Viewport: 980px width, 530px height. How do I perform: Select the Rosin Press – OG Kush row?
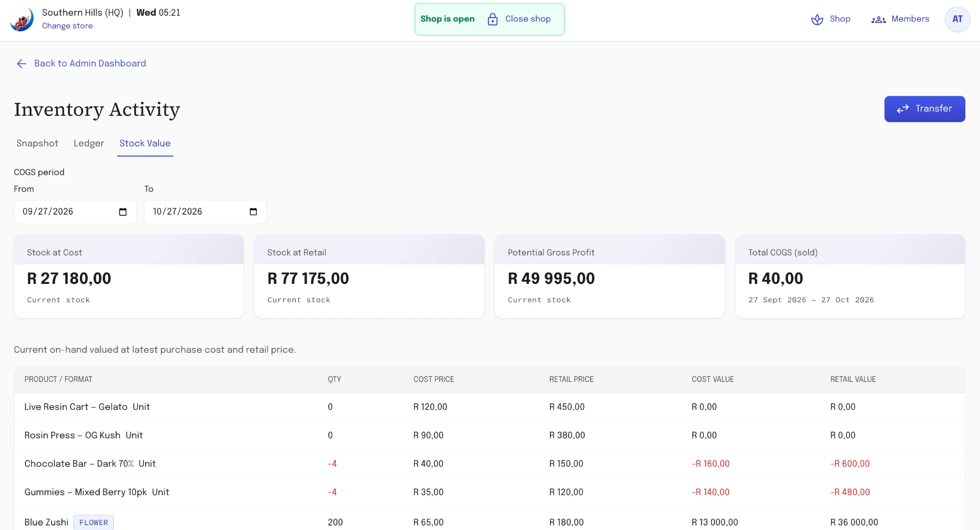[x=490, y=435]
